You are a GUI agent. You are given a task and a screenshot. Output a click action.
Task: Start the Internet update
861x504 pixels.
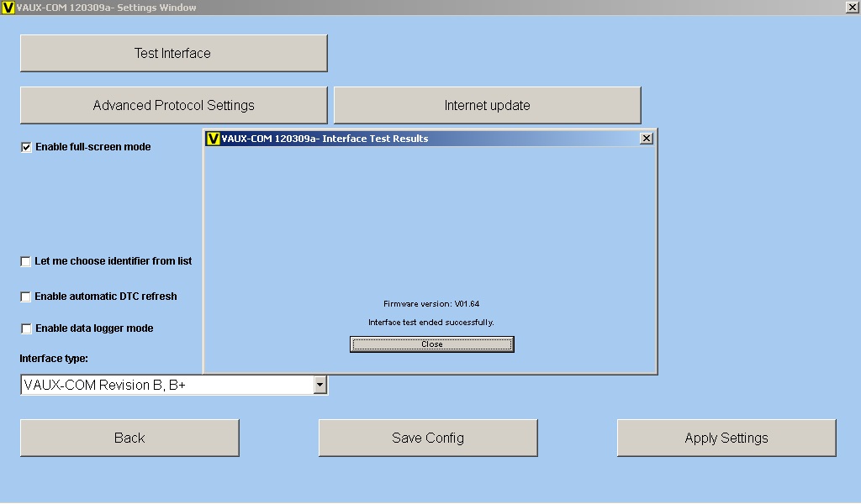[x=487, y=105]
